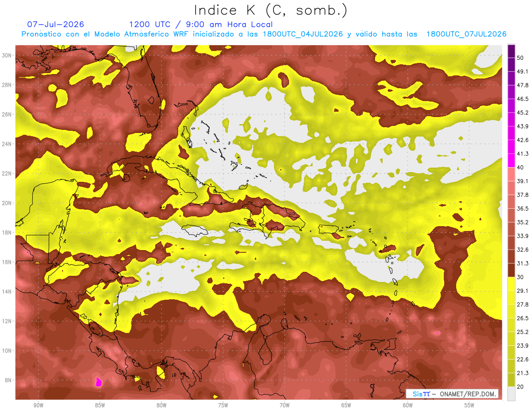Click the longitude label '90W'
This screenshot has height=411, width=532.
point(38,405)
